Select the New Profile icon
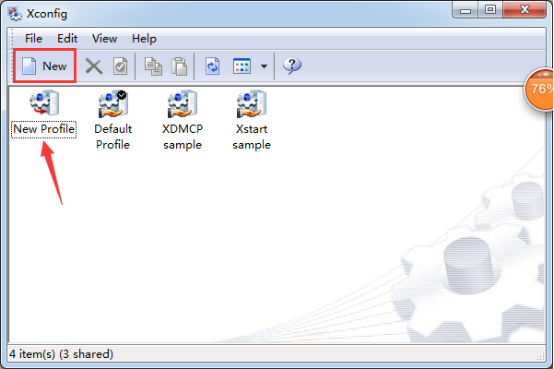The image size is (554, 369). click(x=44, y=103)
